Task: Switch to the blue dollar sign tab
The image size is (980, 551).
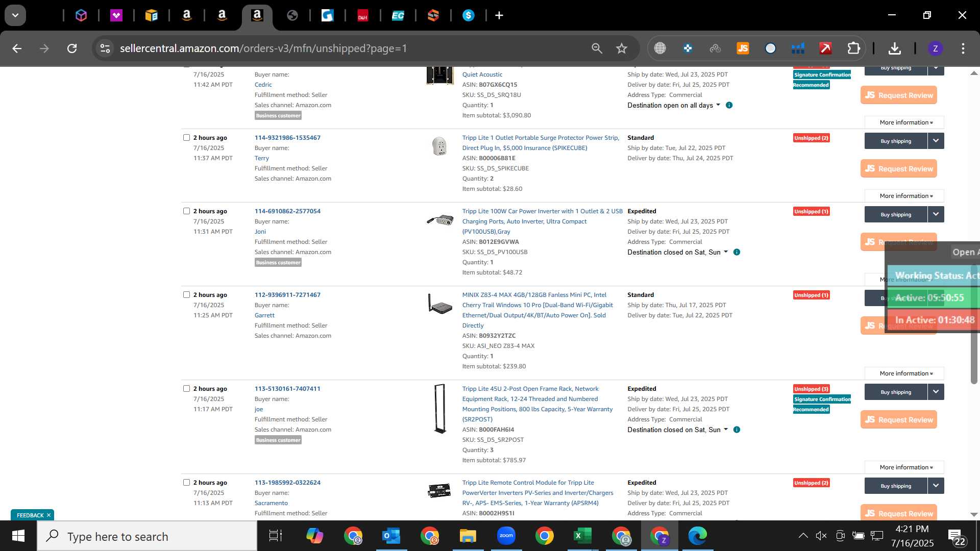Action: tap(469, 15)
